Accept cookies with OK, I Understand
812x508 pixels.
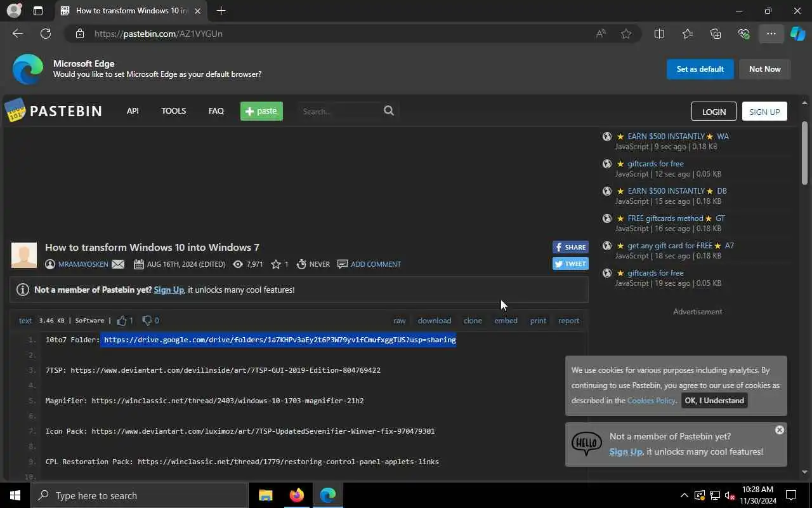714,401
